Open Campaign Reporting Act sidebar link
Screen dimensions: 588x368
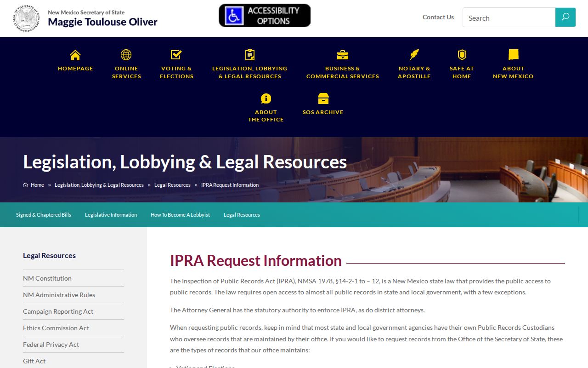click(58, 311)
